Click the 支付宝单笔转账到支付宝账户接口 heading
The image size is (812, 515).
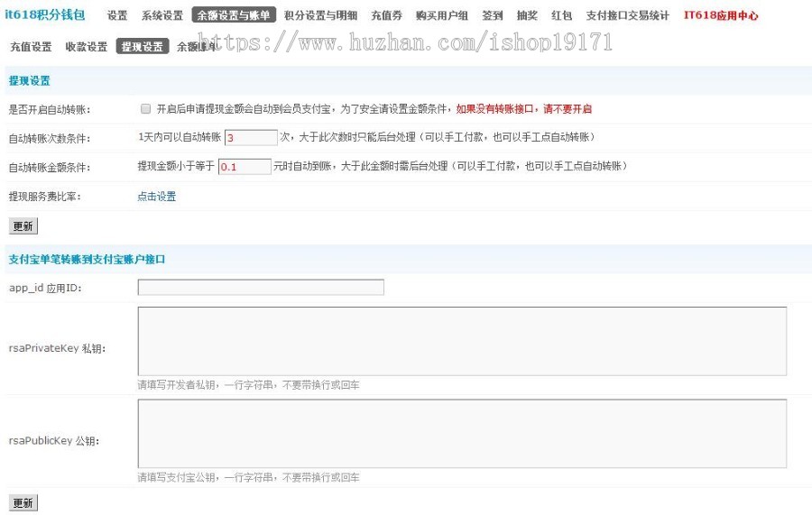coord(87,260)
